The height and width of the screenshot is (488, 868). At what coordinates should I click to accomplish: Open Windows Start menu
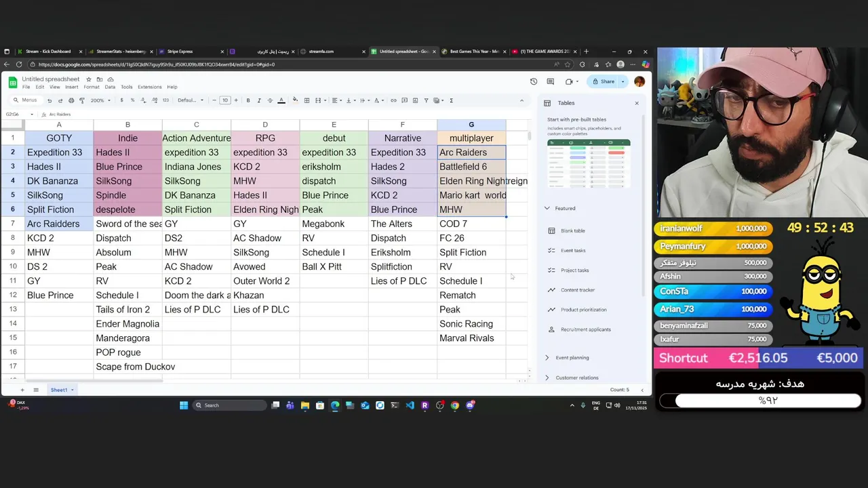[184, 405]
